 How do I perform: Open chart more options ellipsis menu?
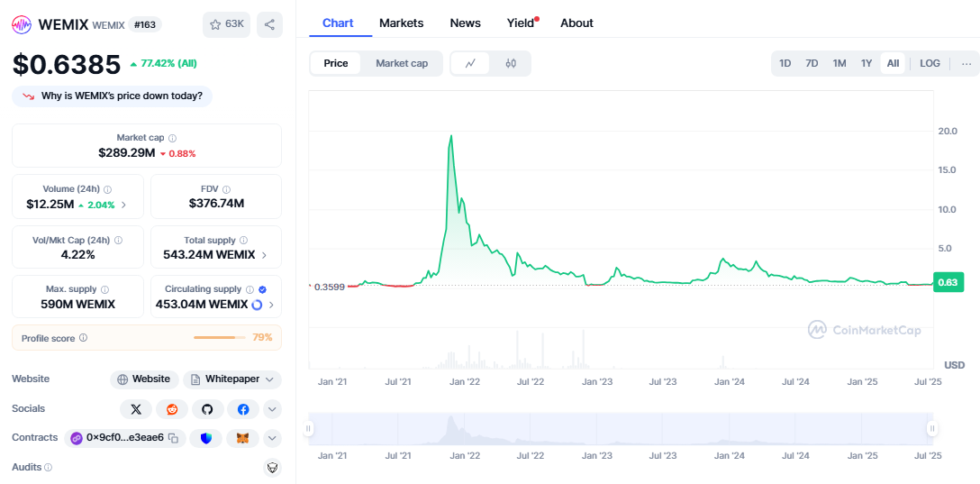966,63
